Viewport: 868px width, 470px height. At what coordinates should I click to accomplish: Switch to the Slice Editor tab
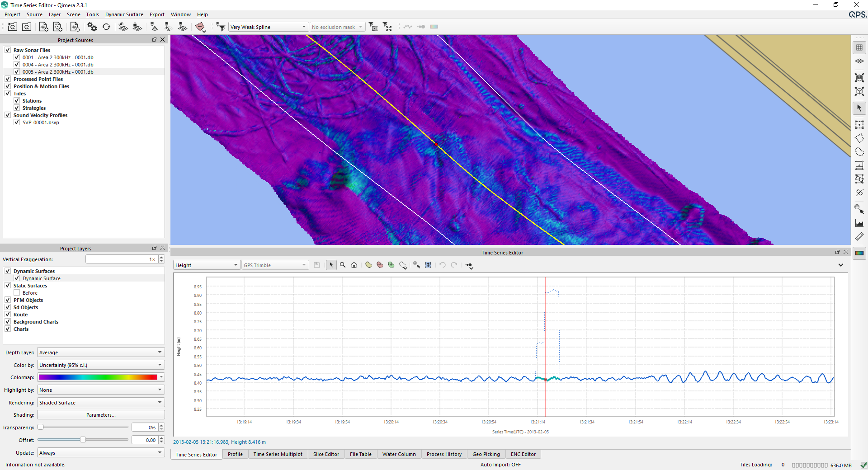[325, 454]
